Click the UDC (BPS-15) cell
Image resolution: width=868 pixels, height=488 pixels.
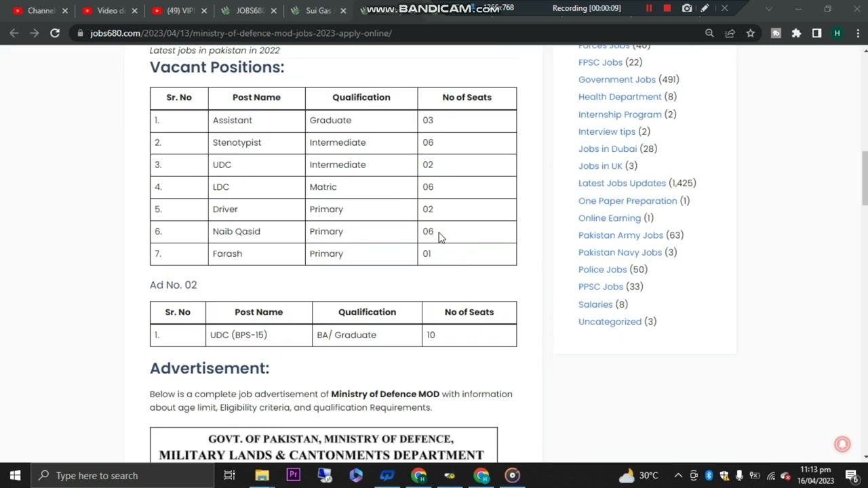pyautogui.click(x=258, y=335)
